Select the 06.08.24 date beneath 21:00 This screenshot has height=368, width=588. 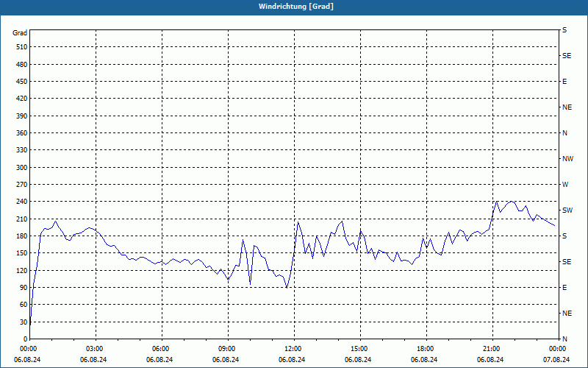click(490, 360)
